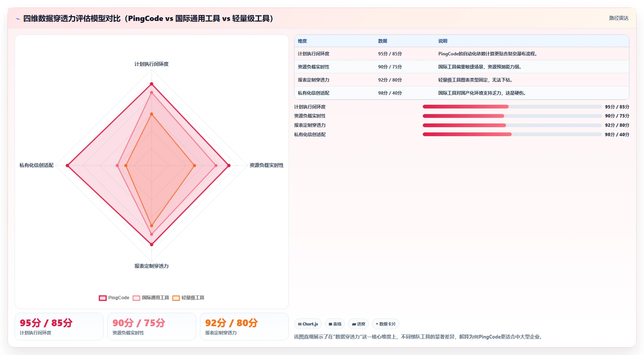Image resolution: width=644 pixels, height=355 pixels.
Task: Toggle the PingCode legend swatch
Action: [x=103, y=298]
